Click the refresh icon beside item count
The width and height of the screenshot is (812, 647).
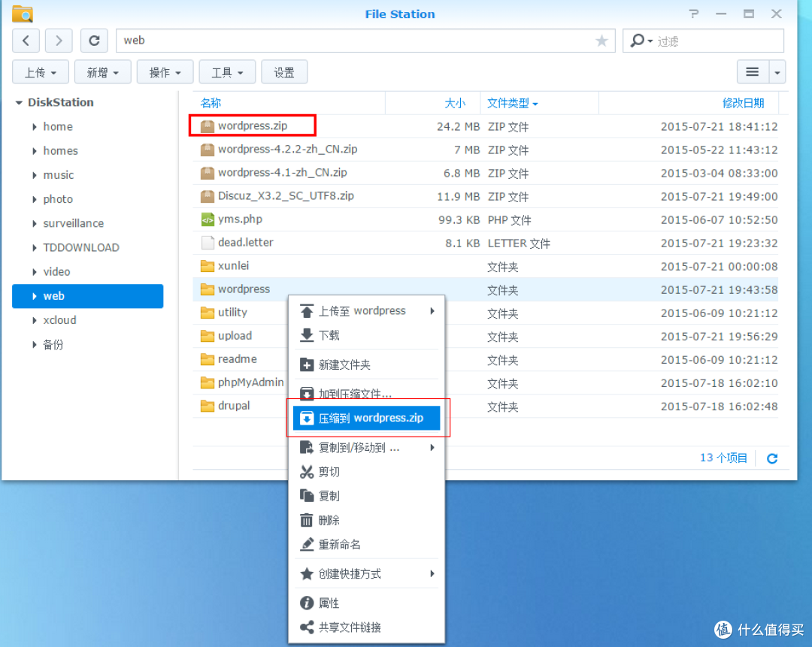[x=772, y=458]
